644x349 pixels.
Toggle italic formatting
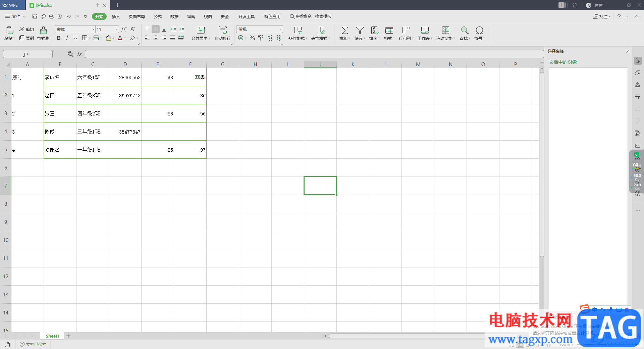point(67,38)
